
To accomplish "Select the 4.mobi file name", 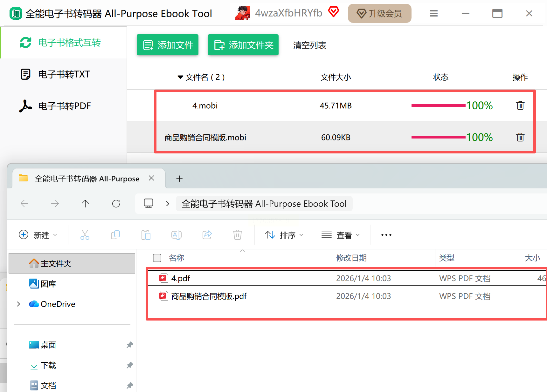I will (205, 106).
